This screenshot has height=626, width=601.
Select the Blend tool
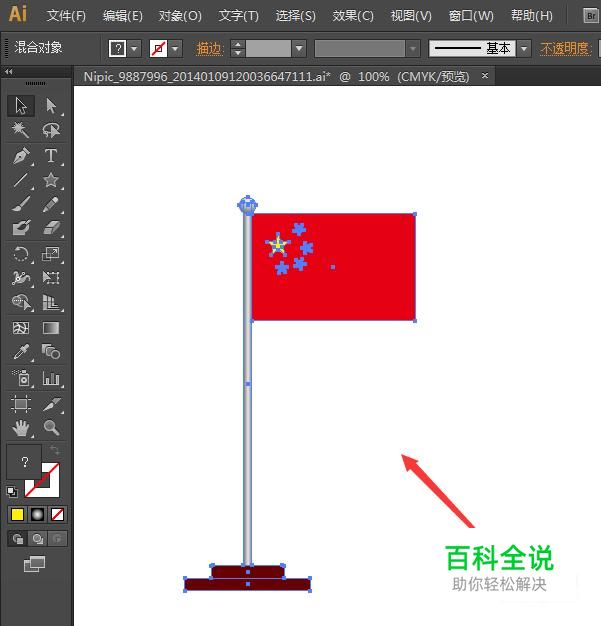51,352
